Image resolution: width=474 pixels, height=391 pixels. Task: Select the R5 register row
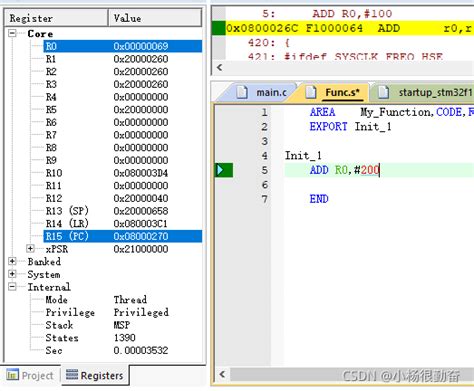pyautogui.click(x=122, y=109)
